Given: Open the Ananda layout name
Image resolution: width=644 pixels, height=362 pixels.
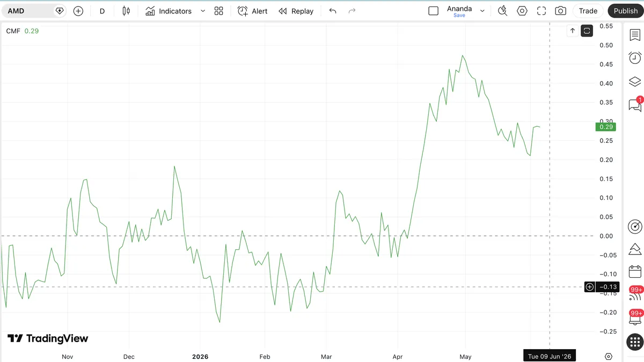Looking at the screenshot, I should click(x=459, y=9).
